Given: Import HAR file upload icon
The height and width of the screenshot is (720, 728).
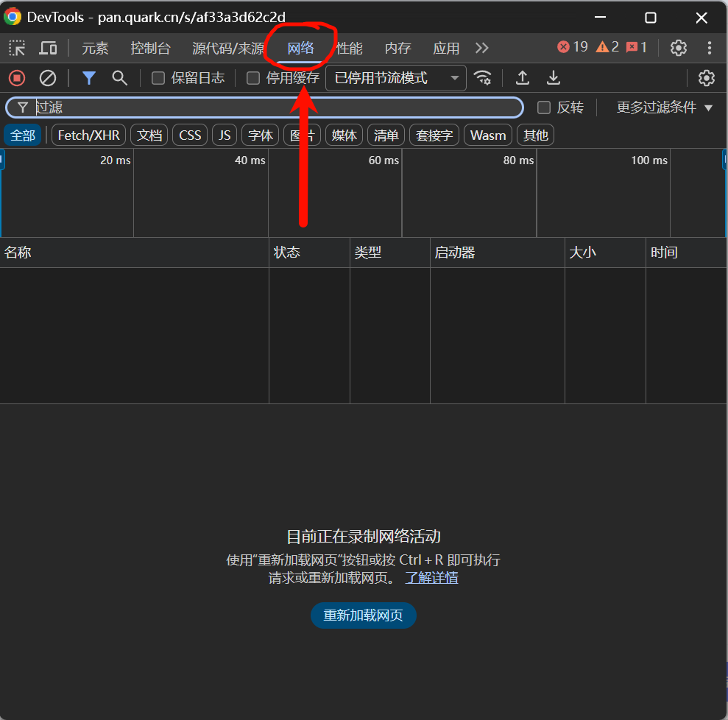Looking at the screenshot, I should point(523,77).
